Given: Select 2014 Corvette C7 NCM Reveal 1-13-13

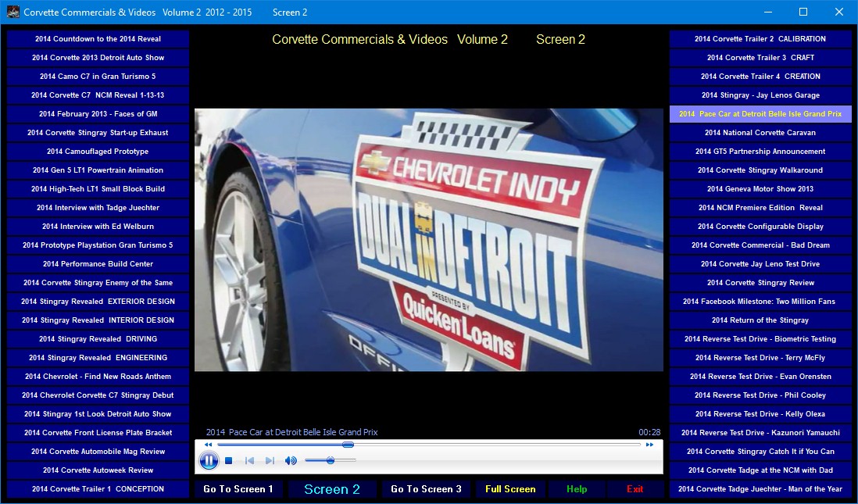Looking at the screenshot, I should (x=98, y=95).
